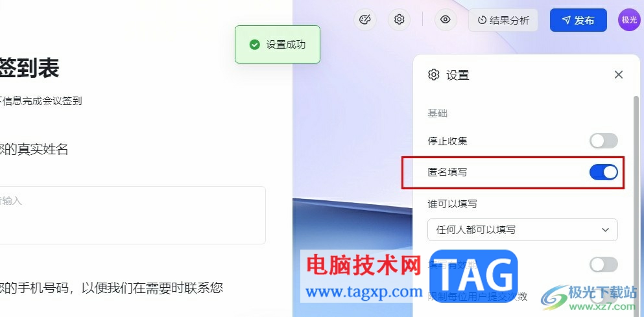This screenshot has height=317, width=644.
Task: Click the blue 发布 button
Action: pos(578,20)
